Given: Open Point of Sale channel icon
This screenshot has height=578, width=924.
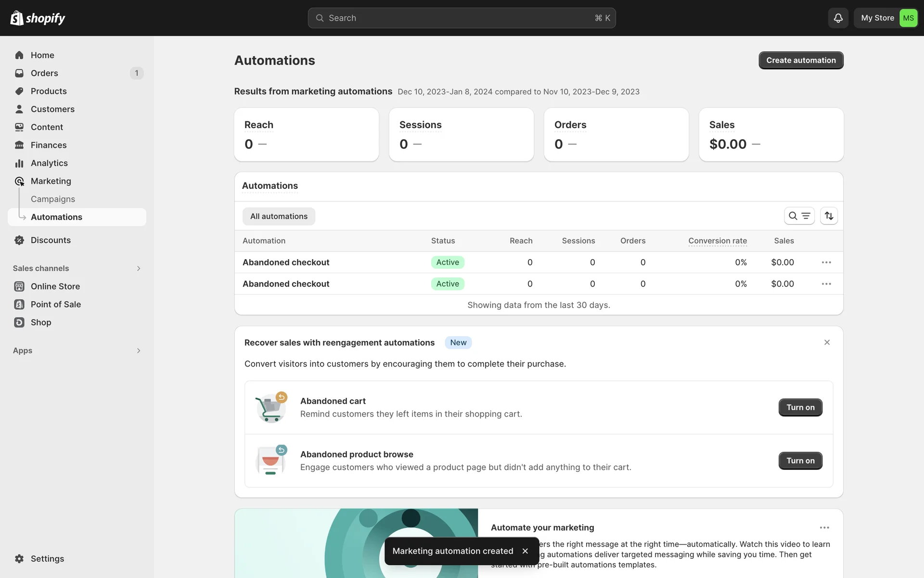Looking at the screenshot, I should pos(19,304).
